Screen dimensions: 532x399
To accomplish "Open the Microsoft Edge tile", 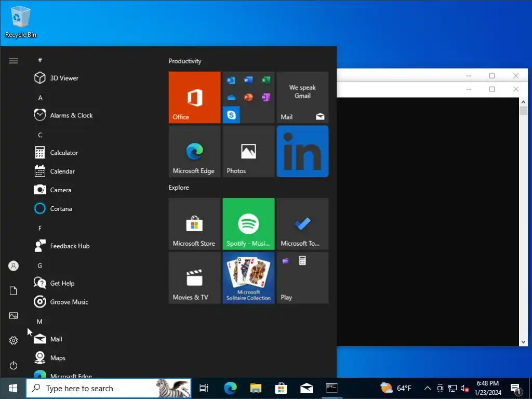I will tap(194, 151).
